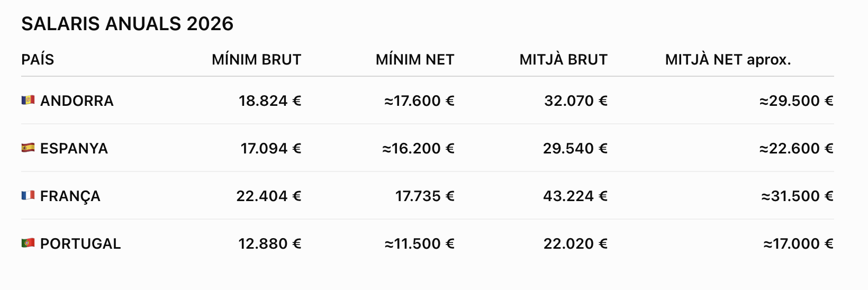The height and width of the screenshot is (290, 868).
Task: Select the MÍNIM NET column header
Action: click(x=415, y=59)
